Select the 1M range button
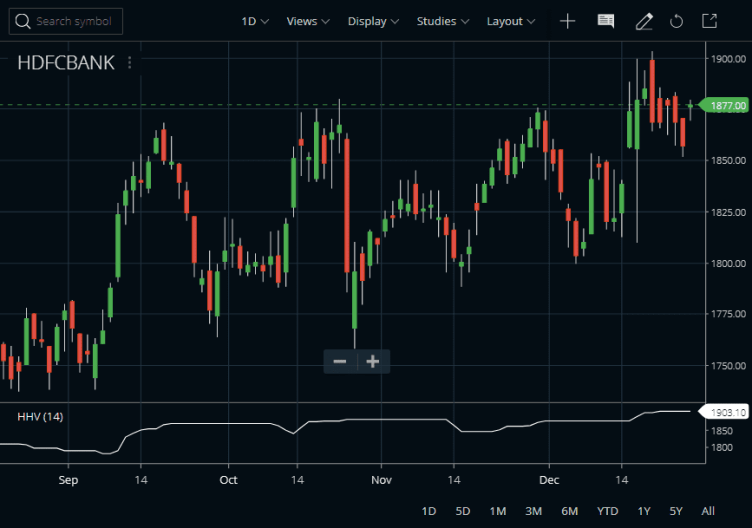Screen dimensions: 752x528 [x=498, y=511]
